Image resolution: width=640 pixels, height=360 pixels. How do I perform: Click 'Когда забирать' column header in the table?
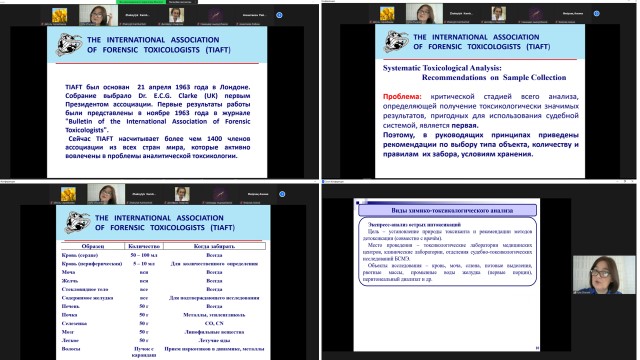tap(214, 246)
